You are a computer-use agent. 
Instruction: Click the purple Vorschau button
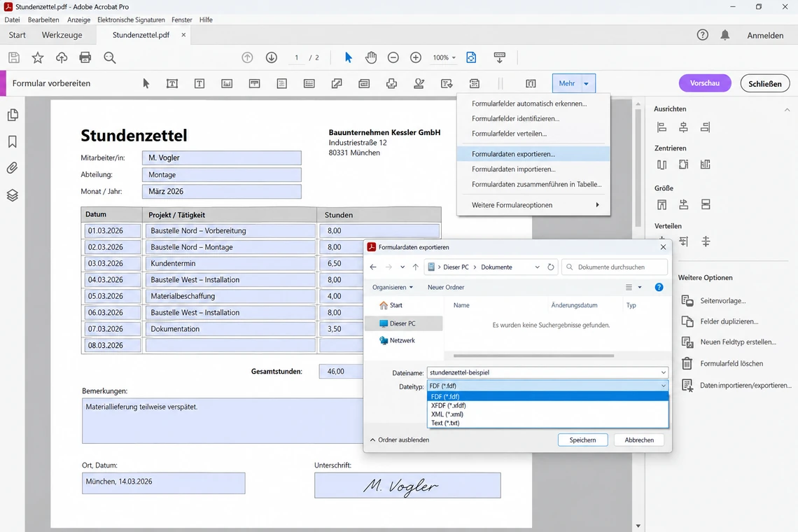click(x=705, y=83)
